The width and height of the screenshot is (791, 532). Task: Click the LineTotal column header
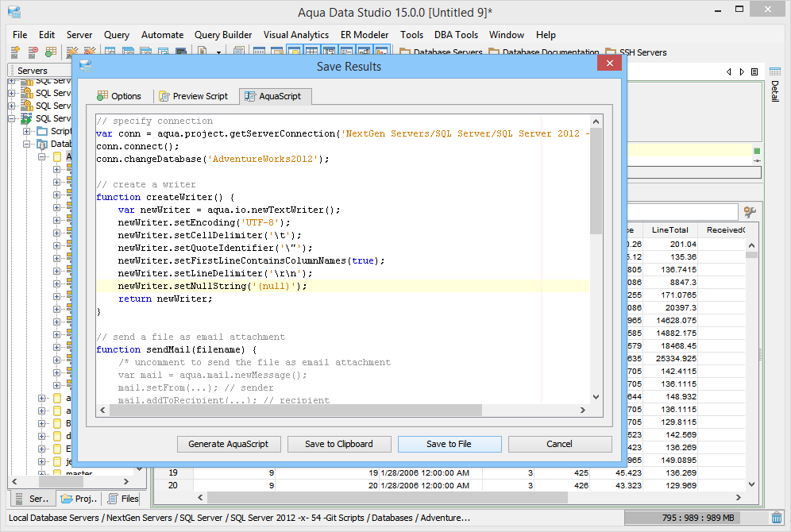coord(670,230)
